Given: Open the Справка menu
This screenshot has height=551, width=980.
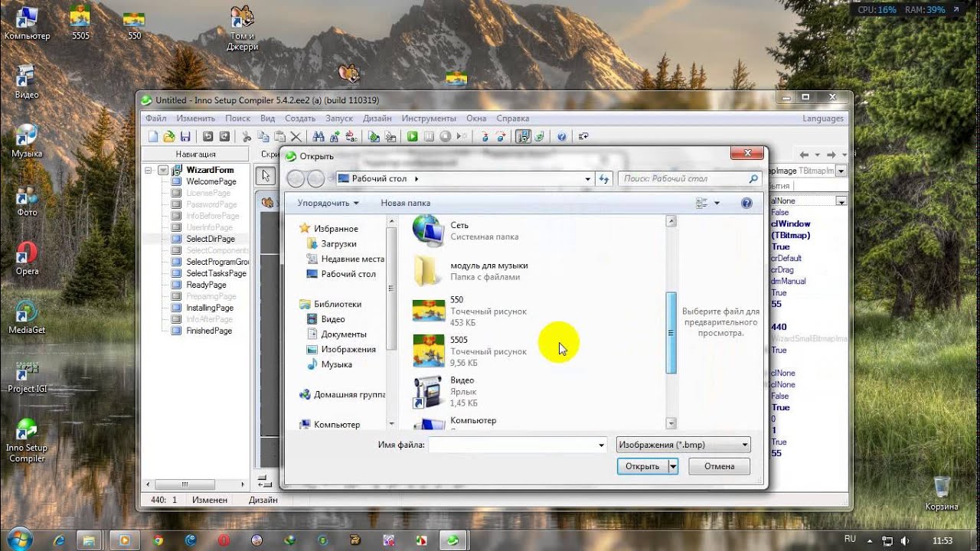Looking at the screenshot, I should (513, 119).
